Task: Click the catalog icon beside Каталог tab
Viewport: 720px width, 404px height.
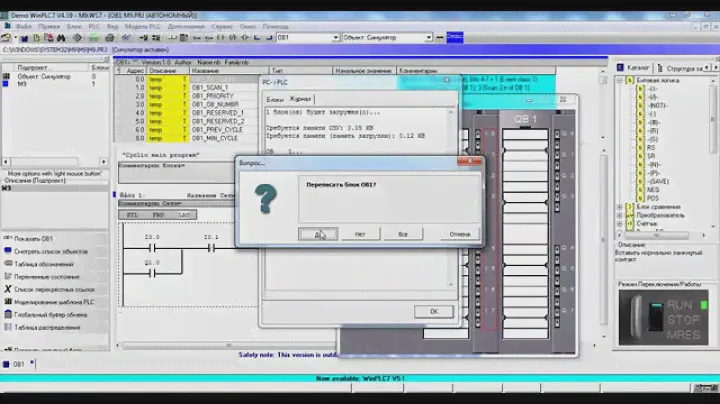Action: 620,66
